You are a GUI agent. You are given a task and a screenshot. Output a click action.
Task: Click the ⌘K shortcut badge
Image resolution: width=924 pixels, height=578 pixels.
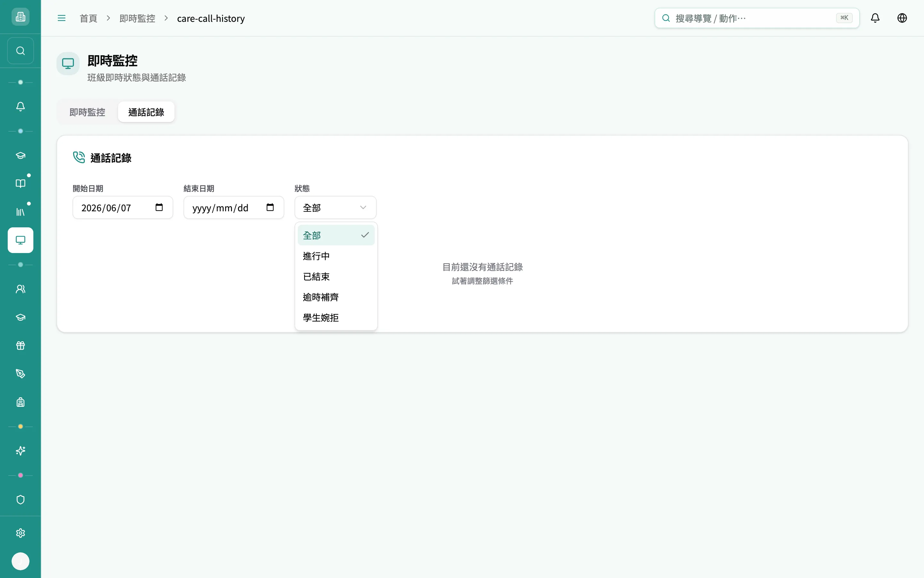[x=844, y=18]
